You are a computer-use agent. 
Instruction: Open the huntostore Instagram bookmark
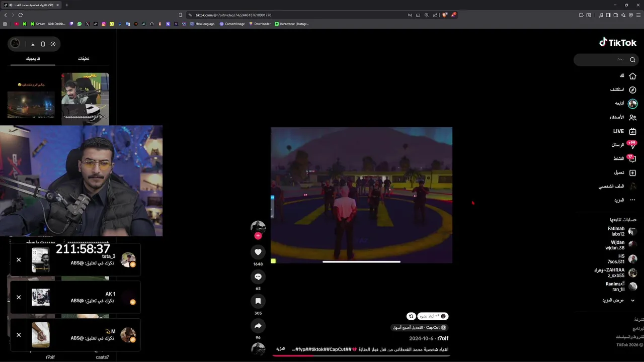tap(292, 24)
